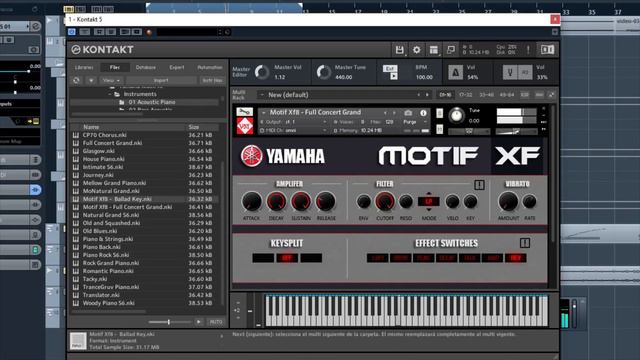Screen dimensions: 640x360
Task: Click the tuning fork reference tone icon
Action: point(510,72)
